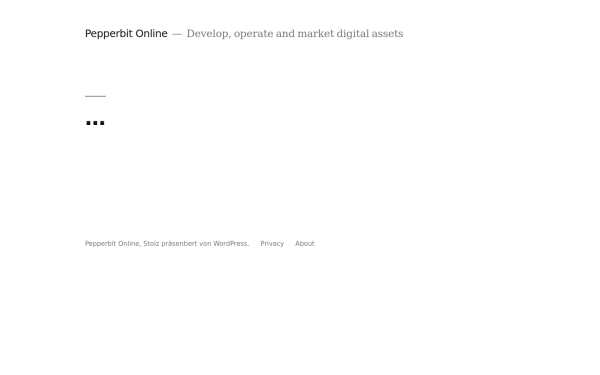The width and height of the screenshot is (600, 375).
Task: Open the "..." post title
Action: click(95, 123)
